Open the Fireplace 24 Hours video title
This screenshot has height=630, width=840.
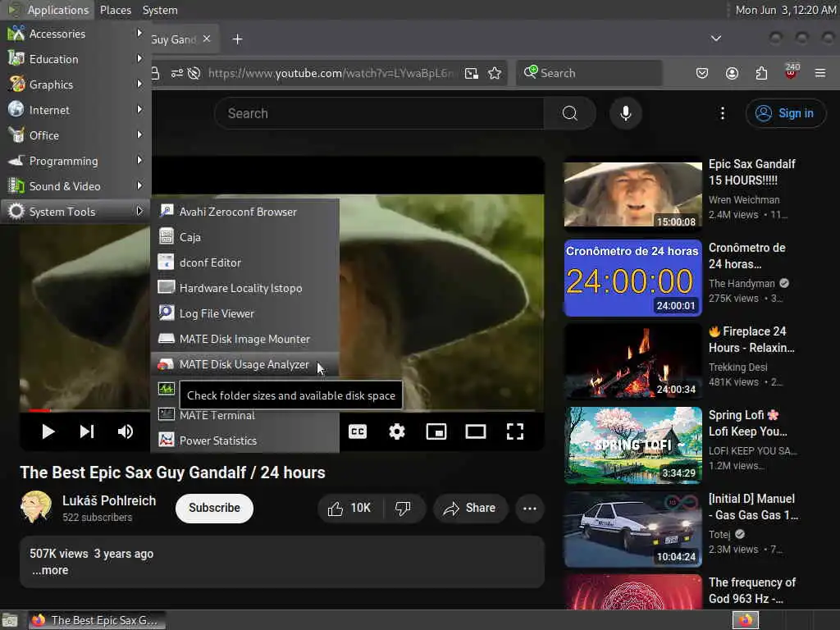click(751, 339)
